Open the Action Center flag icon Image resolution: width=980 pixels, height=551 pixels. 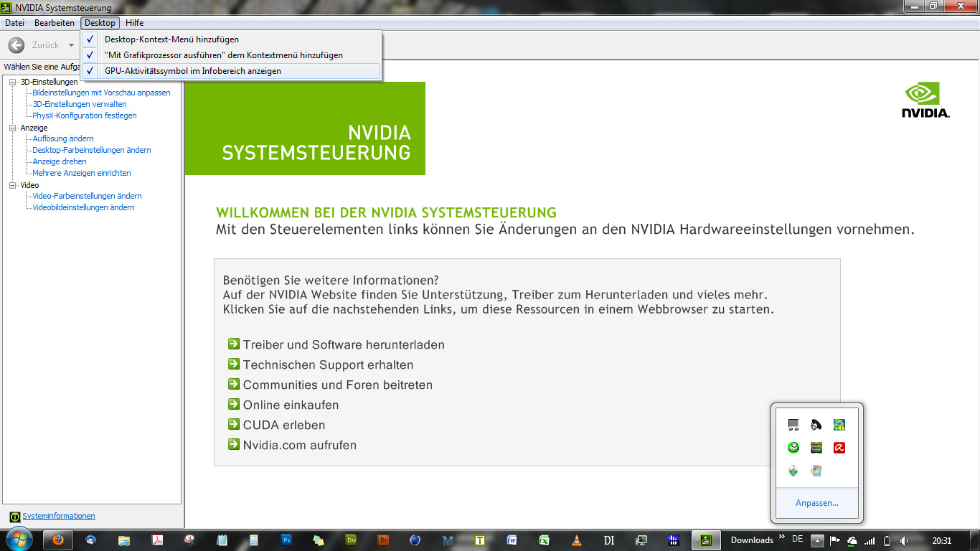(x=835, y=541)
